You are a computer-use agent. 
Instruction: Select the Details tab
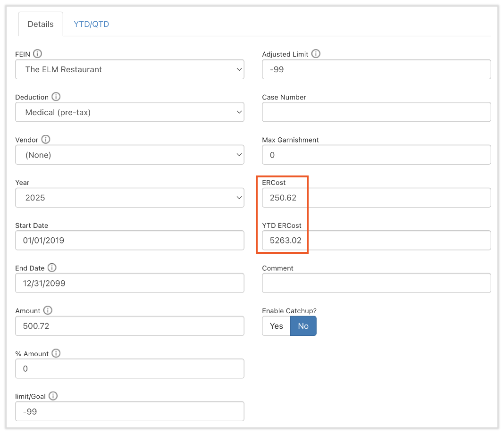(41, 24)
